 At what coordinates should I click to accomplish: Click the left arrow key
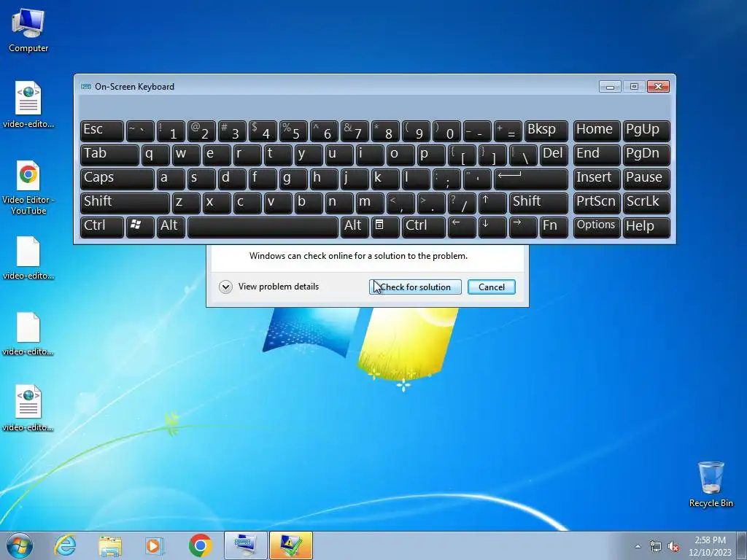[x=462, y=227]
